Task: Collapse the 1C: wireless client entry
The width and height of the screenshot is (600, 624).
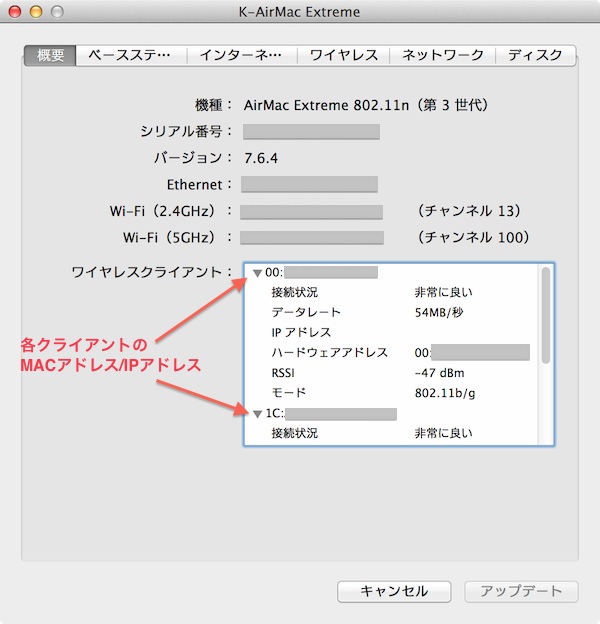Action: 257,414
